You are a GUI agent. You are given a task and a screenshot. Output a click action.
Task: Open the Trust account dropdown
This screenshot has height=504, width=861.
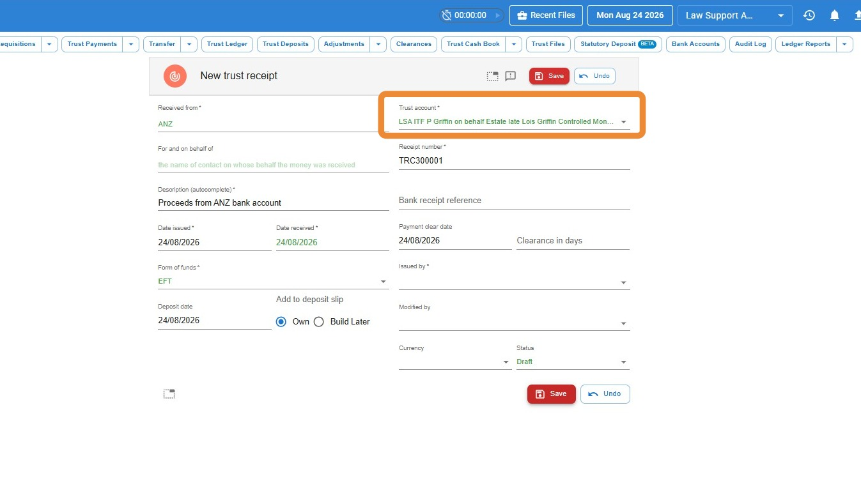[x=514, y=121]
